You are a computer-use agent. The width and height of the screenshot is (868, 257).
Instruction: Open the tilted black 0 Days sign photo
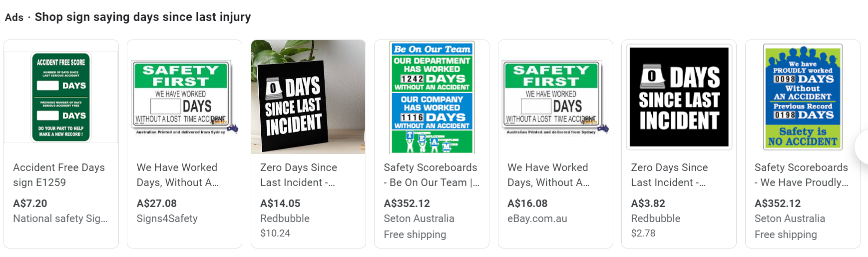308,97
